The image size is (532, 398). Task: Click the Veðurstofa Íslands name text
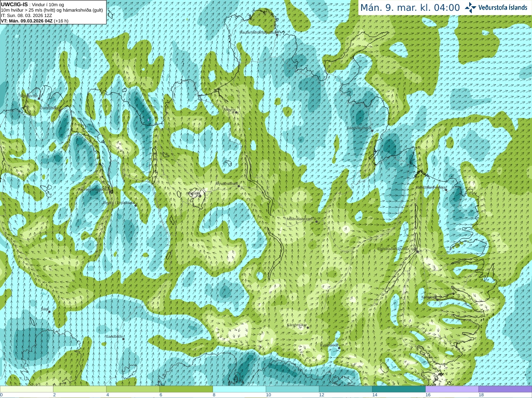click(x=503, y=7)
